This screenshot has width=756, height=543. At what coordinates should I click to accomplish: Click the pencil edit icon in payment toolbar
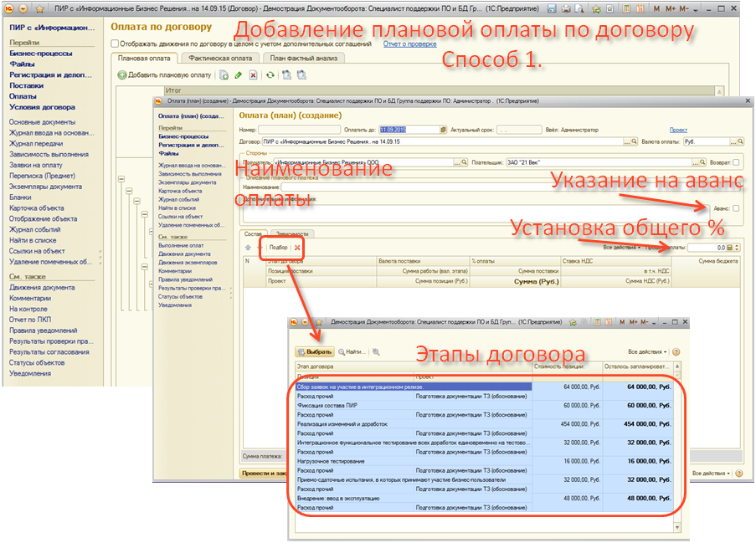(238, 75)
